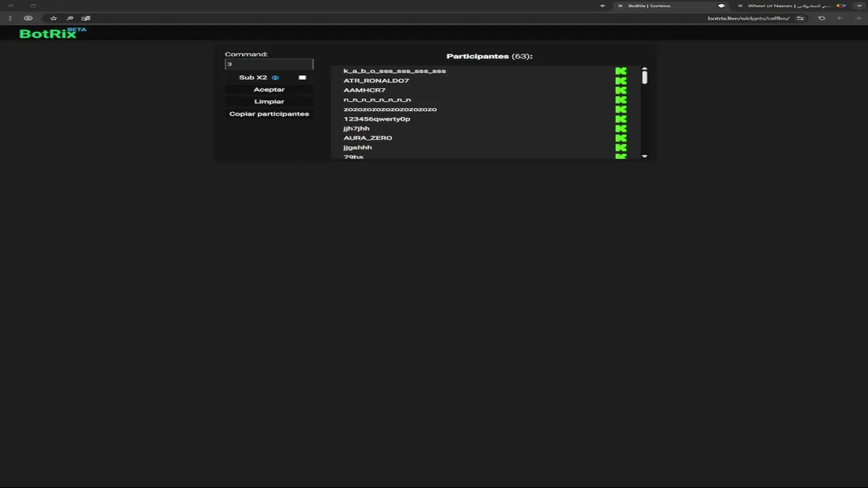Image resolution: width=868 pixels, height=488 pixels.
Task: Click the zoom magnifier icon in the address bar
Action: [70, 18]
